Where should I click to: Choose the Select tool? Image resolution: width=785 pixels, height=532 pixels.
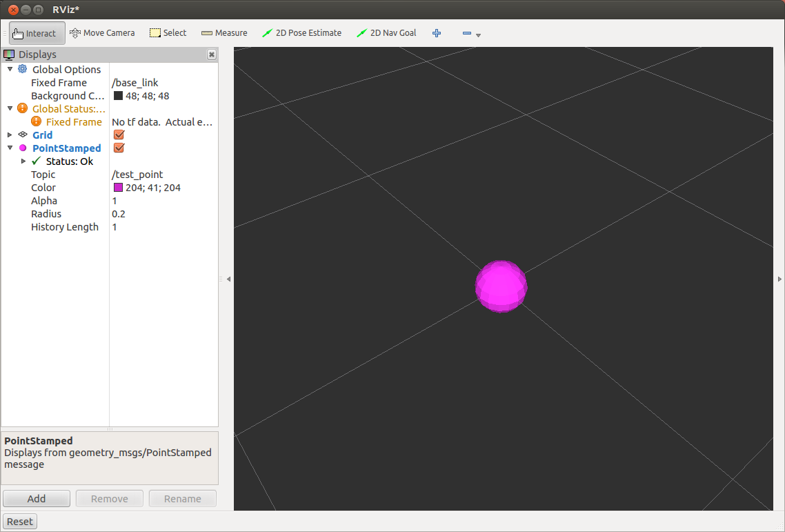coord(168,33)
